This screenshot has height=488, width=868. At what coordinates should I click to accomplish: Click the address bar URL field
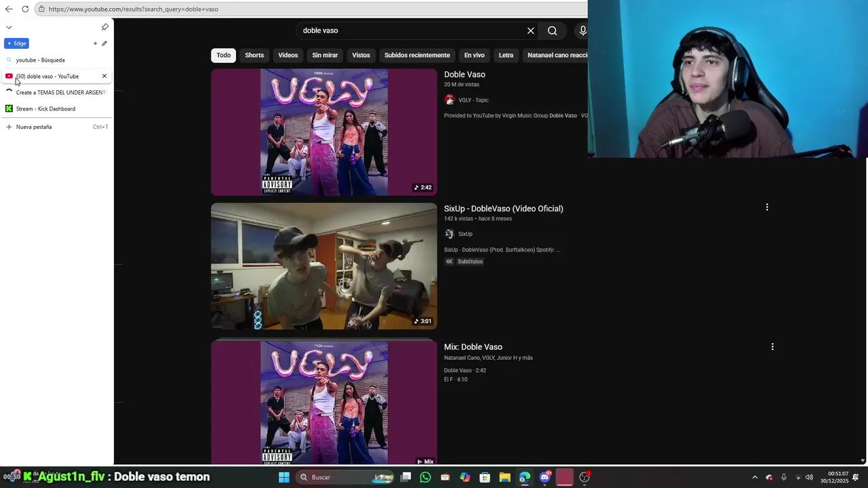tap(312, 9)
